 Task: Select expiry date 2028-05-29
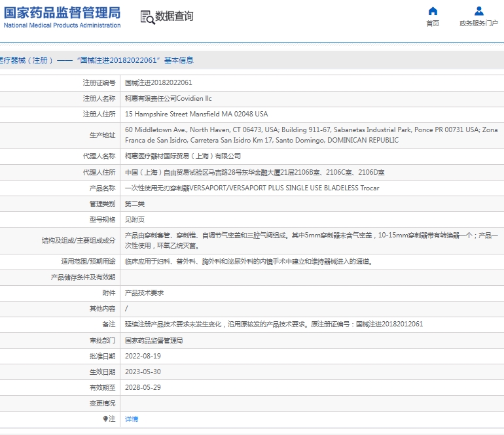143,388
